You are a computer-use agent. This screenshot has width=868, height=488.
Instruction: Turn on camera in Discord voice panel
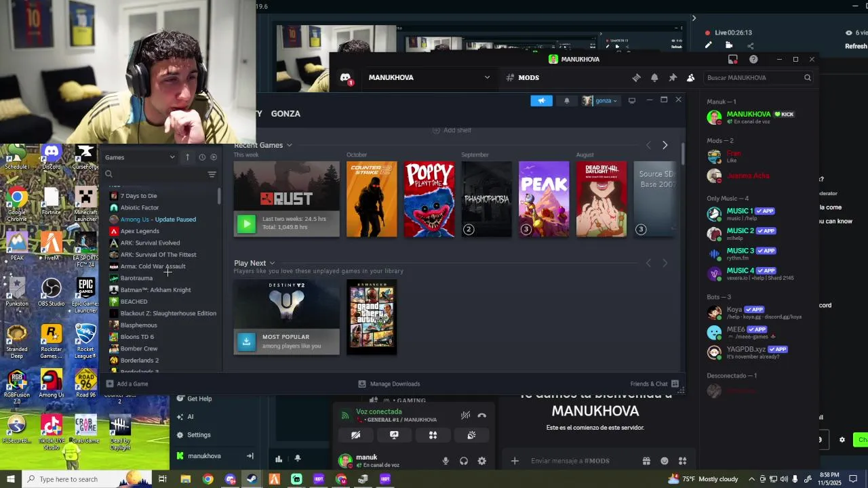click(355, 435)
